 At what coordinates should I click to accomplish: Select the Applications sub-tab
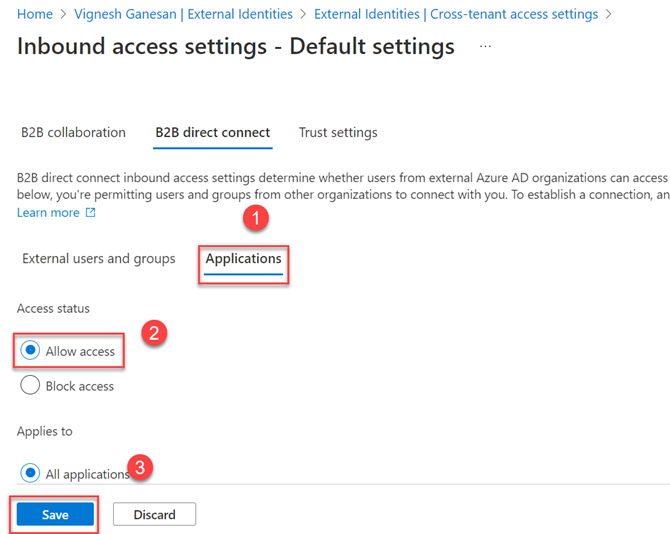click(243, 259)
